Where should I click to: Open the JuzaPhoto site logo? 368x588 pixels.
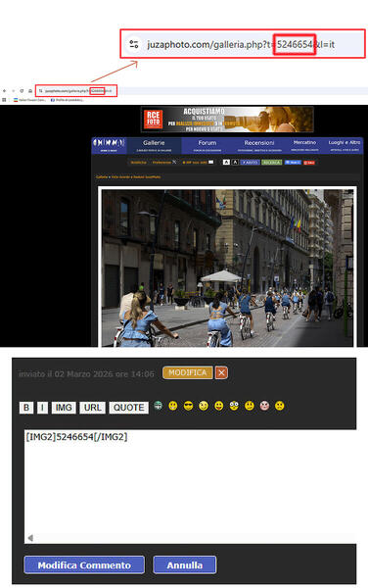[x=109, y=145]
